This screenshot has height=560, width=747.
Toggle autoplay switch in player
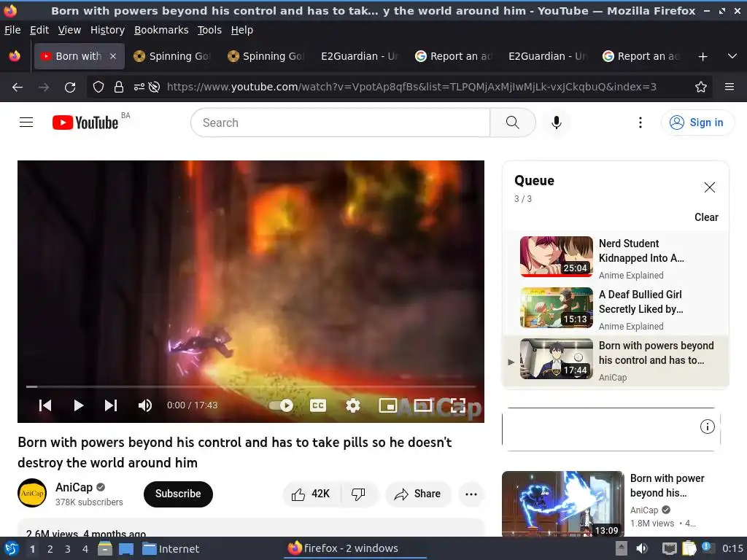click(281, 405)
